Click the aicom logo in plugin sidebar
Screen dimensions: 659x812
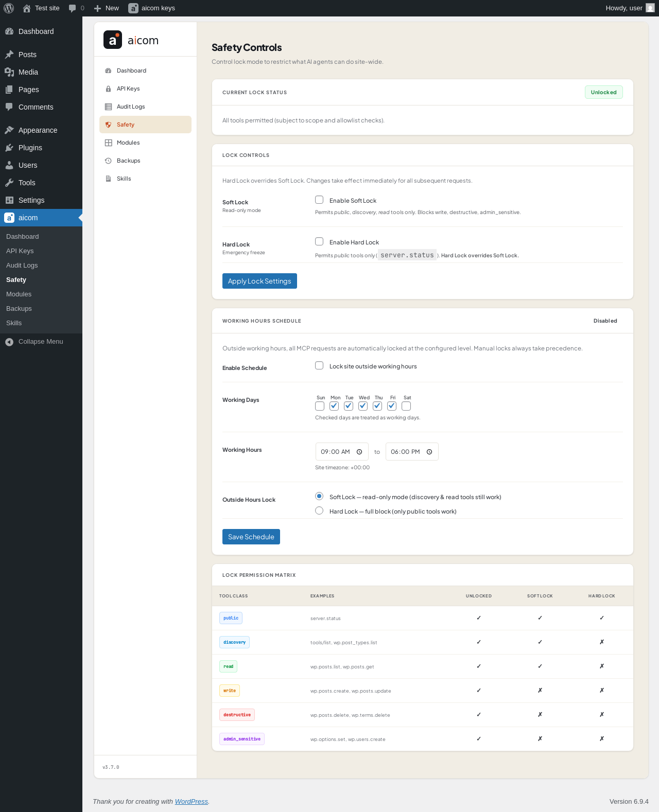(x=113, y=40)
